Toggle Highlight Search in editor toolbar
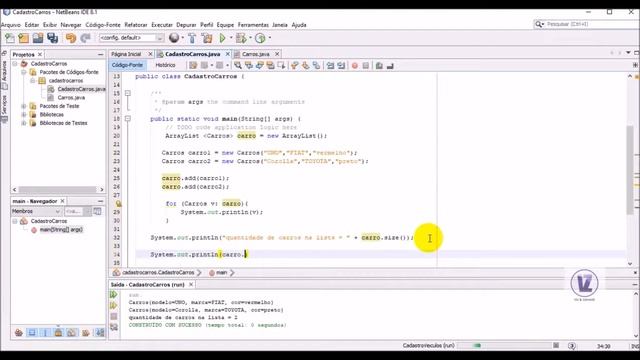 pyautogui.click(x=270, y=65)
